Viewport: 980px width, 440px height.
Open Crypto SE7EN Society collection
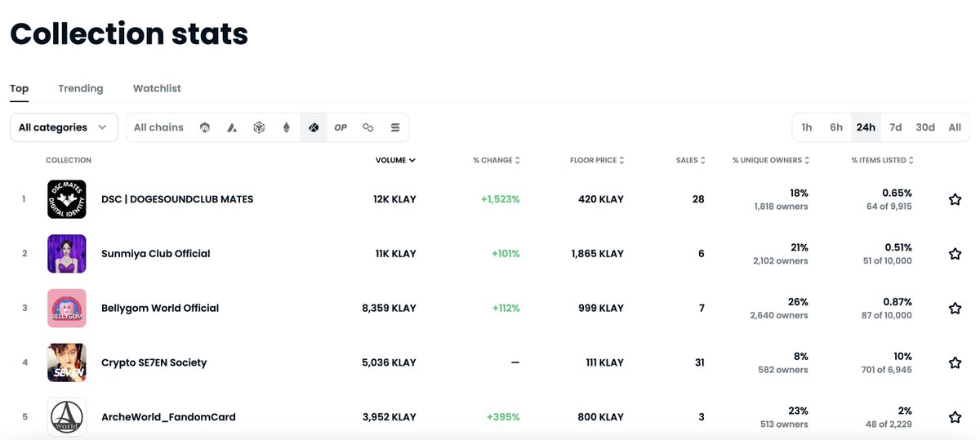point(154,362)
